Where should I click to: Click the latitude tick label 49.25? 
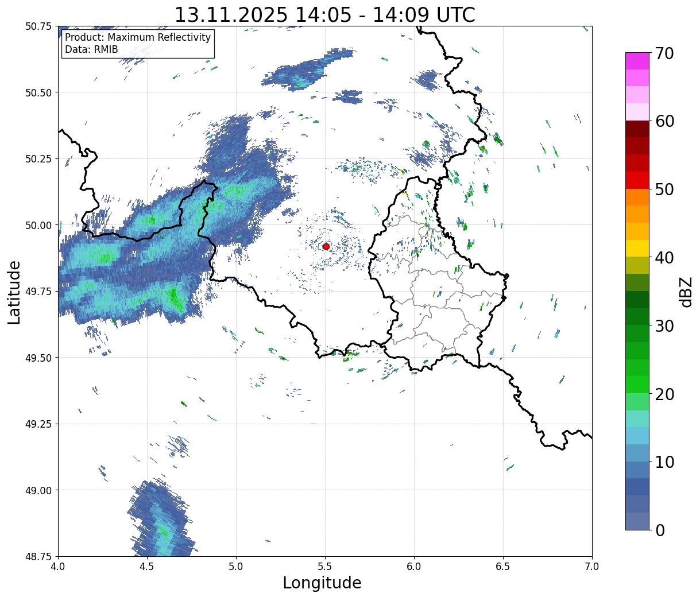point(38,424)
